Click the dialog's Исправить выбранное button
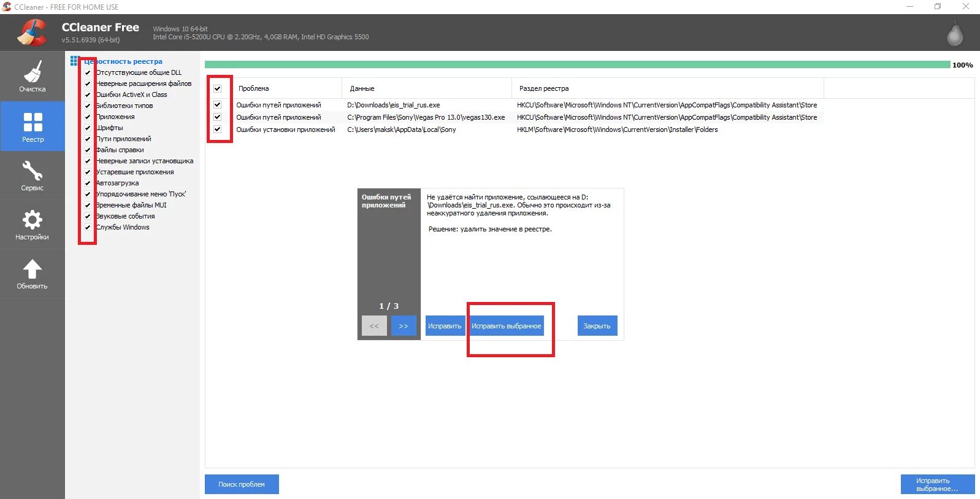Screen dimensions: 980x499 pos(507,326)
